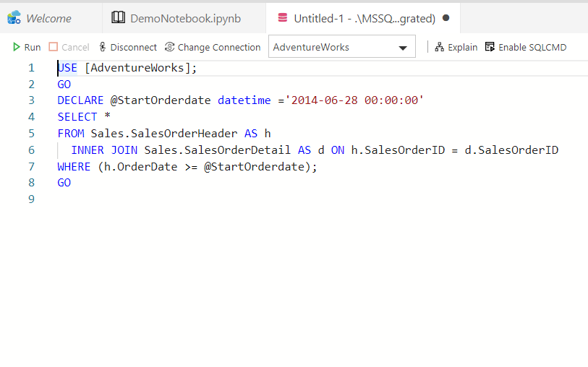Screen dimensions: 588x367
Task: Click the INNER JOIN text on line 6
Action: [106, 150]
